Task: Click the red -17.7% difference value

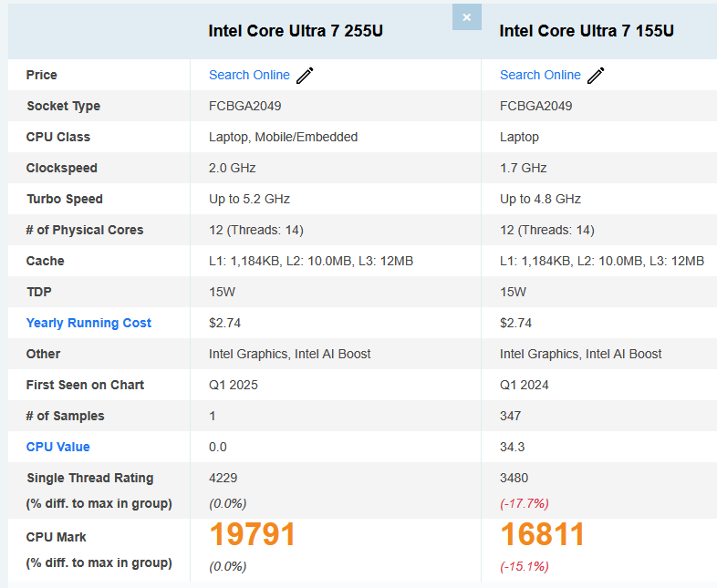Action: (525, 503)
